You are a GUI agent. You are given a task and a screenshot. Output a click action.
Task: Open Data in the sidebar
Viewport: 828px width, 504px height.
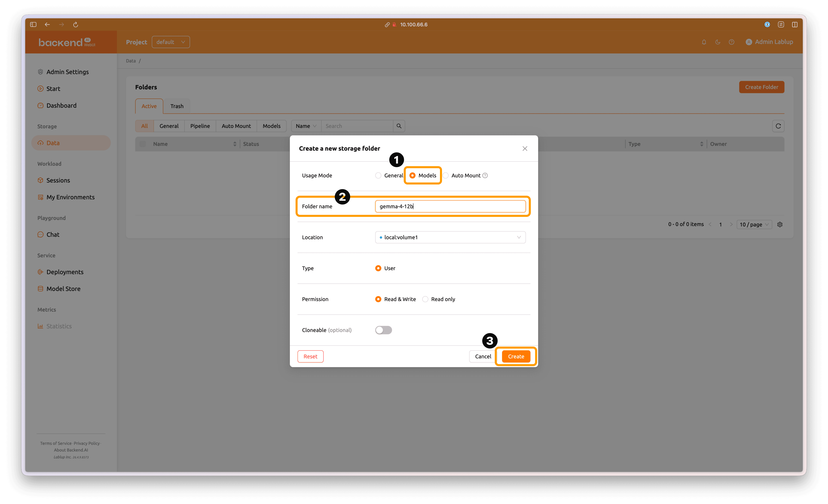[x=71, y=143]
